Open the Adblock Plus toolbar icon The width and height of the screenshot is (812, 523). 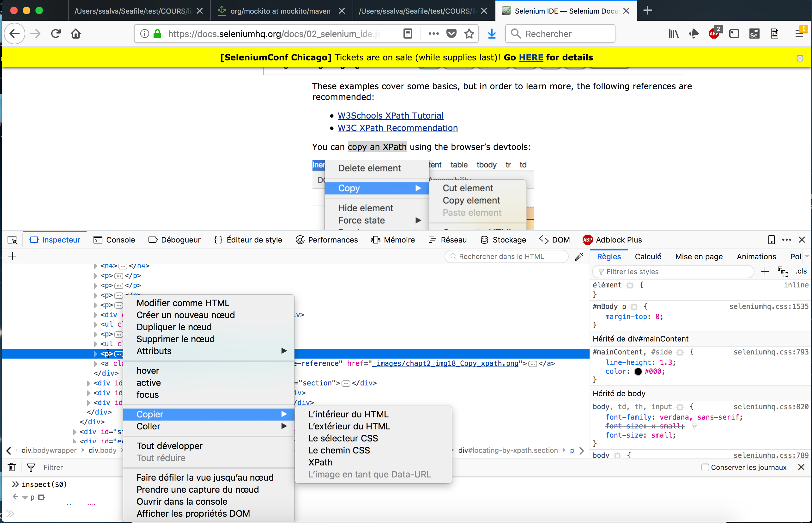[x=715, y=33]
